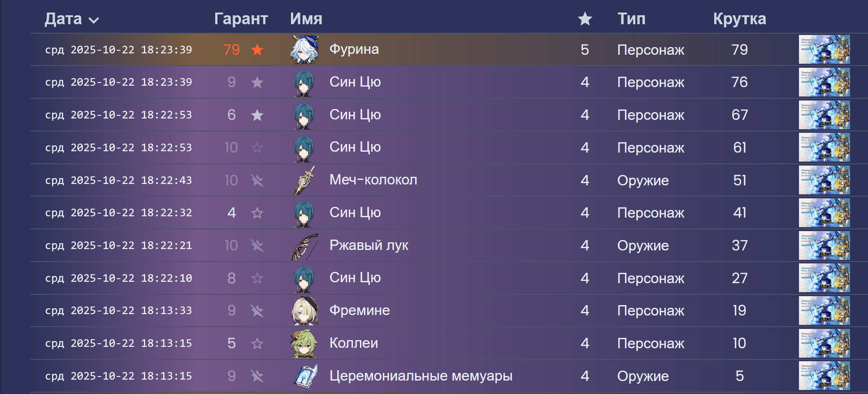Screen dimensions: 868x394
Task: Sort by the Гарант column header
Action: [241, 19]
